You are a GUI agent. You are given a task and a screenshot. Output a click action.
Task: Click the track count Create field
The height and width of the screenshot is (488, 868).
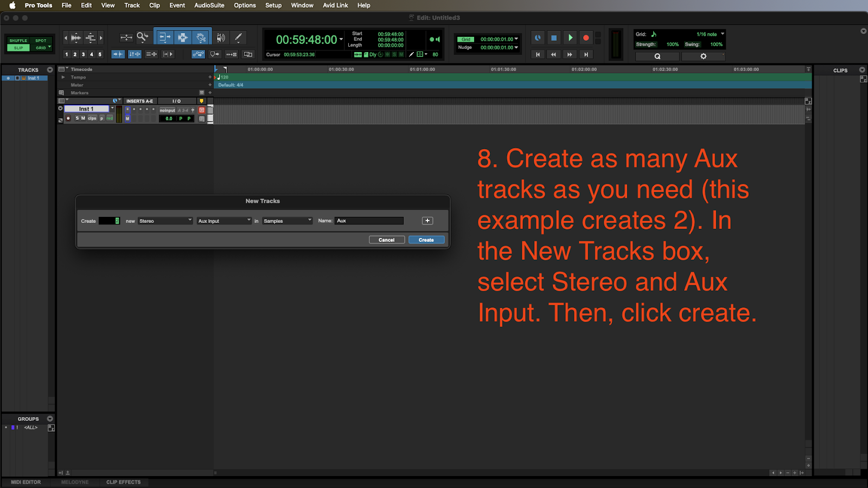(x=109, y=221)
